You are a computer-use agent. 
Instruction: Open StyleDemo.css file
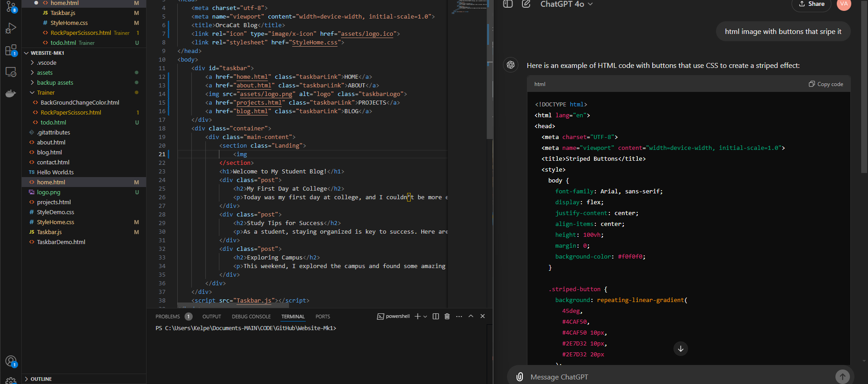(x=84, y=212)
